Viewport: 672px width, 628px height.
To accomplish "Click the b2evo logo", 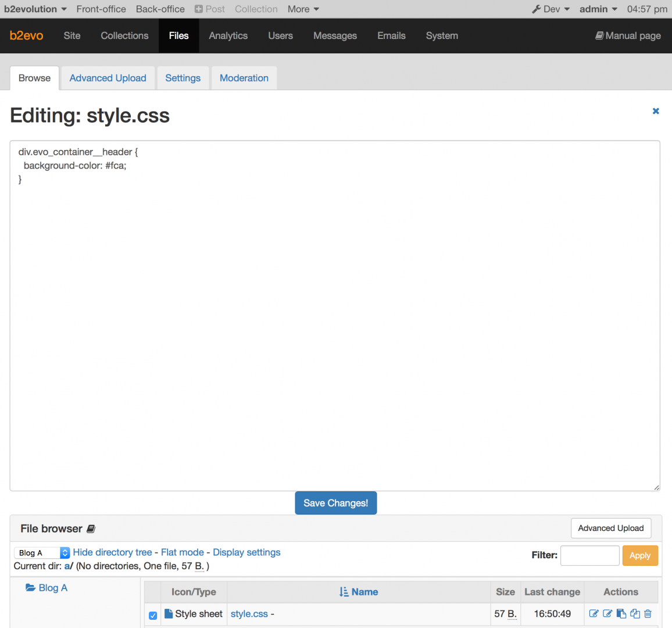I will (26, 35).
